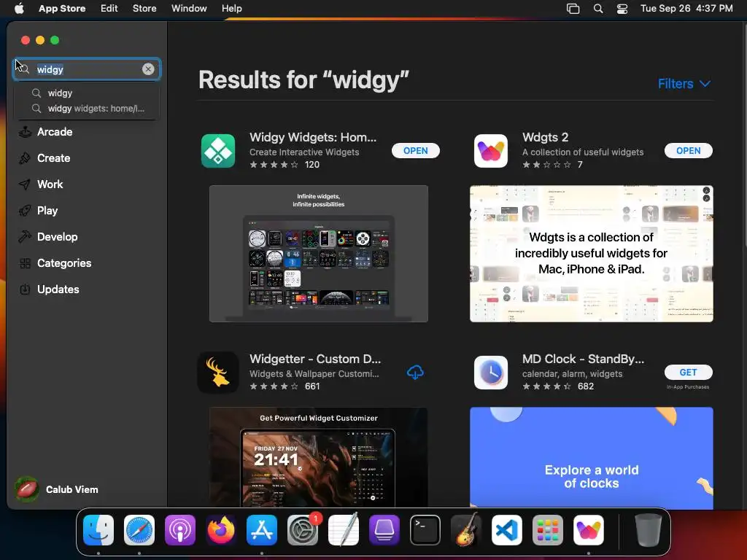Image resolution: width=747 pixels, height=560 pixels.
Task: Open the Store menu
Action: [x=144, y=8]
